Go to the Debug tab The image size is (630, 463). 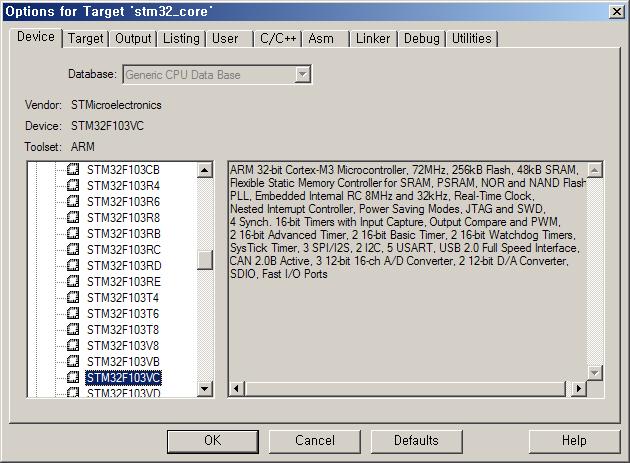click(x=421, y=39)
